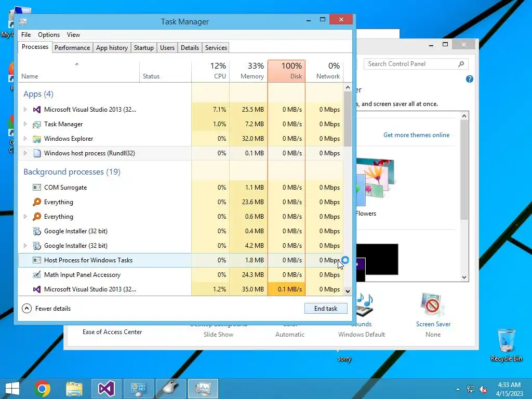Switch to the App history tab

tap(112, 48)
